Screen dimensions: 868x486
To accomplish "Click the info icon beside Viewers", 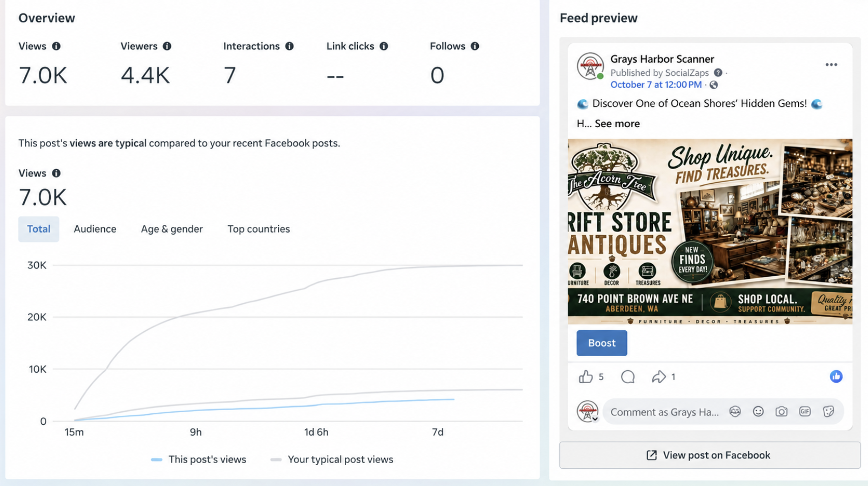I will (167, 46).
